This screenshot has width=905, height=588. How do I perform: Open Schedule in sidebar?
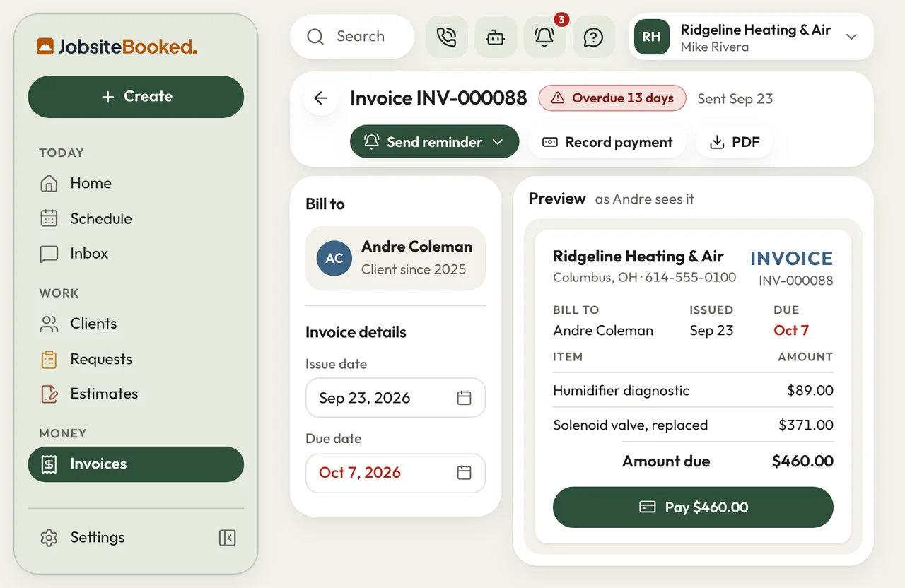tap(136, 218)
